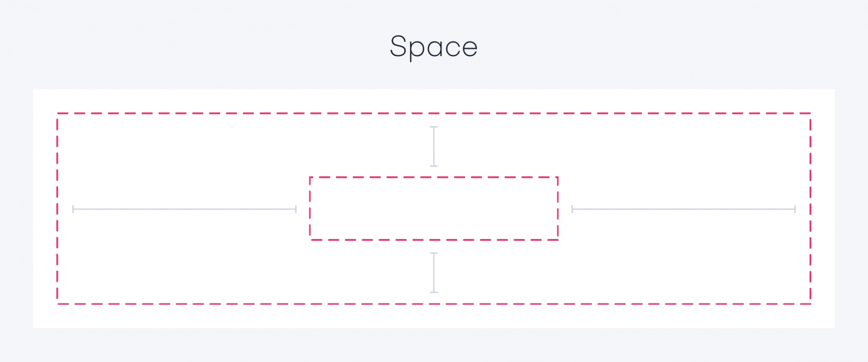Click the outer dashed rectangle's top-right corner

coord(810,113)
